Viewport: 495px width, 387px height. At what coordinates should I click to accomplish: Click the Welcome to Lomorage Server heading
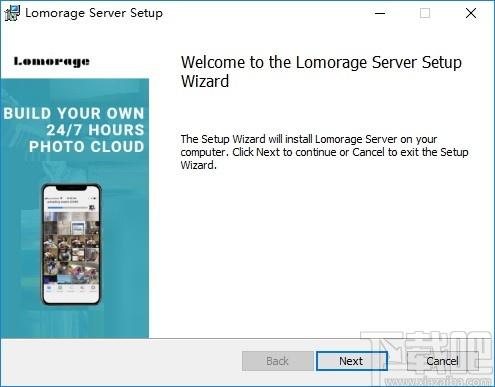[321, 72]
